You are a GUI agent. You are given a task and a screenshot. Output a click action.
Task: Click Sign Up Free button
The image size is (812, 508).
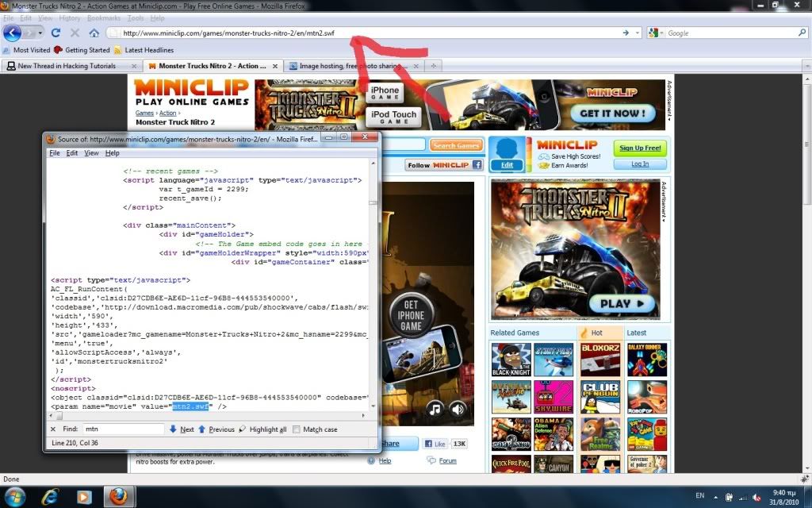pos(640,148)
